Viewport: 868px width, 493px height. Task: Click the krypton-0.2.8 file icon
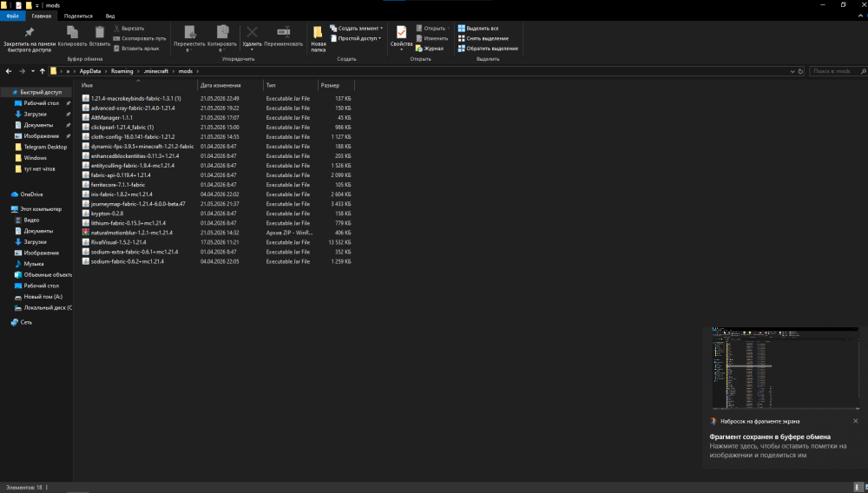coord(86,213)
